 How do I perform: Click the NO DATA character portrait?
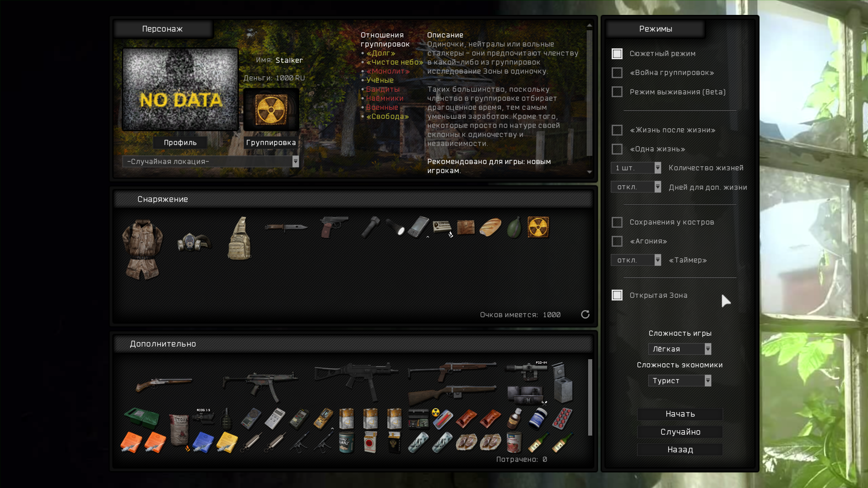pos(180,89)
